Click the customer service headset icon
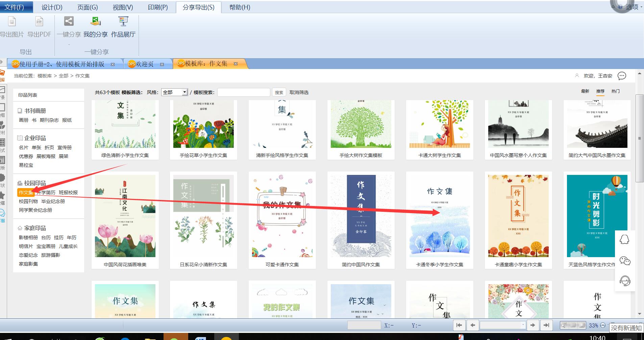Viewport: 644px width, 340px height. pyautogui.click(x=625, y=281)
